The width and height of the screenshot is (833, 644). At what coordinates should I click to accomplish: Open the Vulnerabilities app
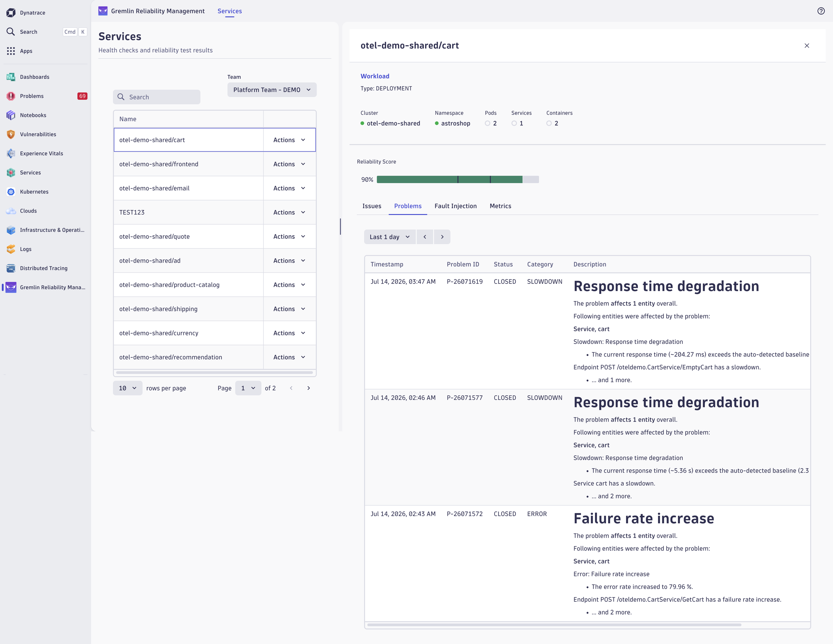(45, 134)
